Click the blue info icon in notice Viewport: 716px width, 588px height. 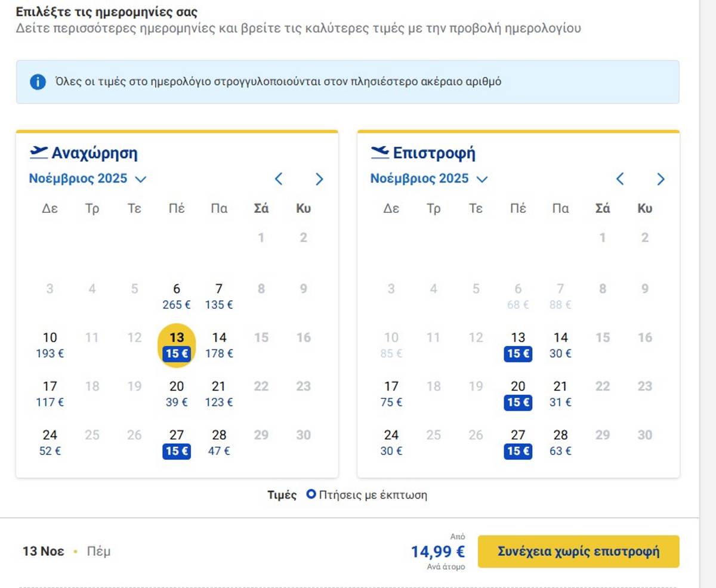click(38, 82)
